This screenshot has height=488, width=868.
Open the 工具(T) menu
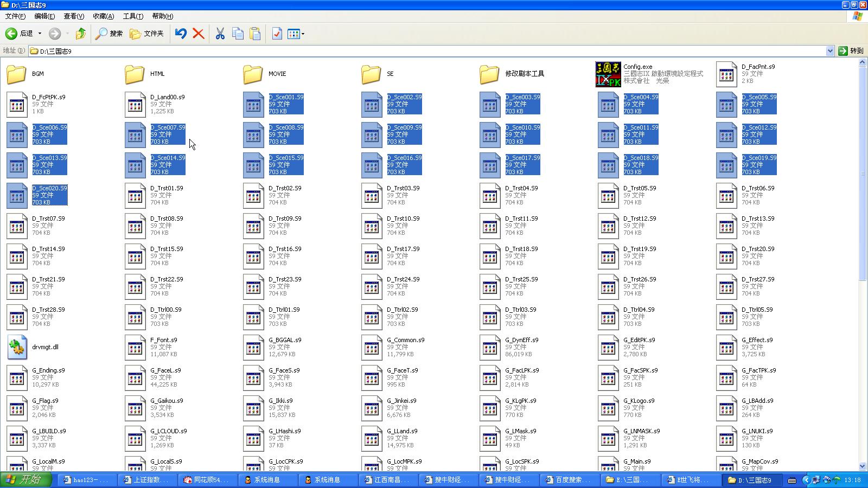(133, 16)
